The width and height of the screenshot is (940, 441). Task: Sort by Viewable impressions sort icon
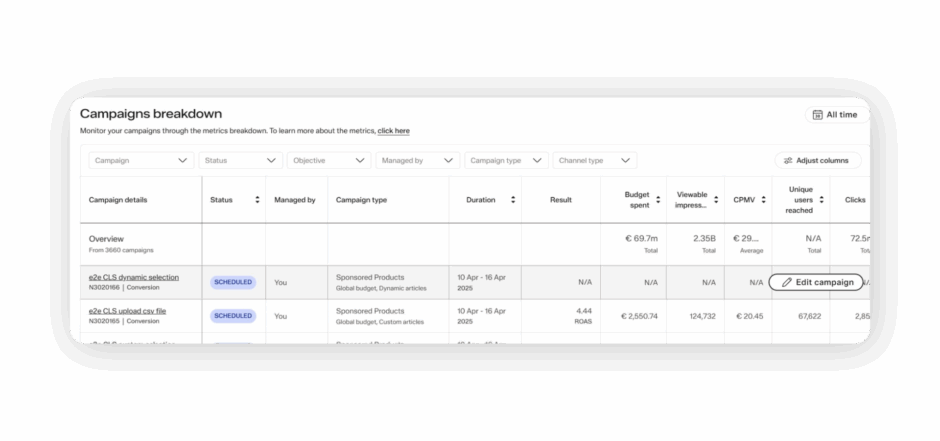(714, 200)
